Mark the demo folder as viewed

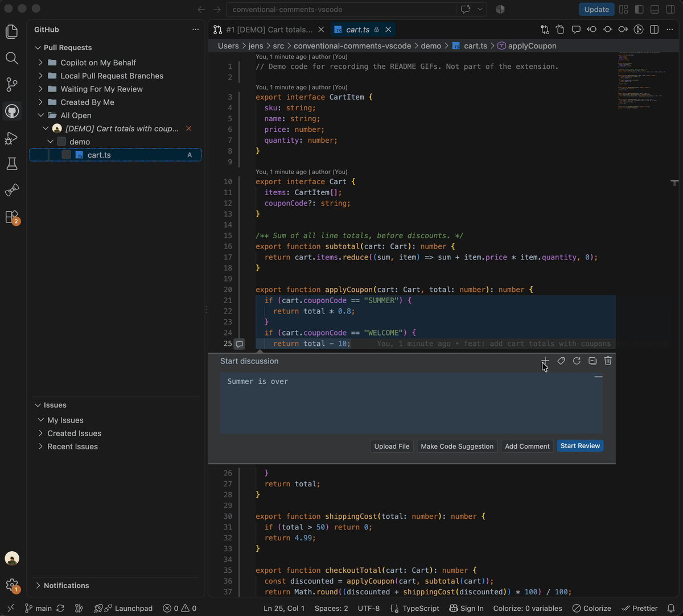point(61,142)
